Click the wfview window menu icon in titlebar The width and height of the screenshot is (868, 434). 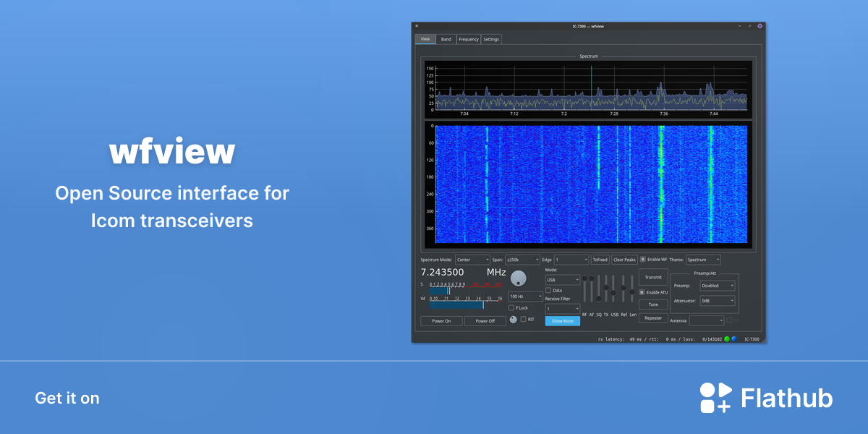point(417,26)
